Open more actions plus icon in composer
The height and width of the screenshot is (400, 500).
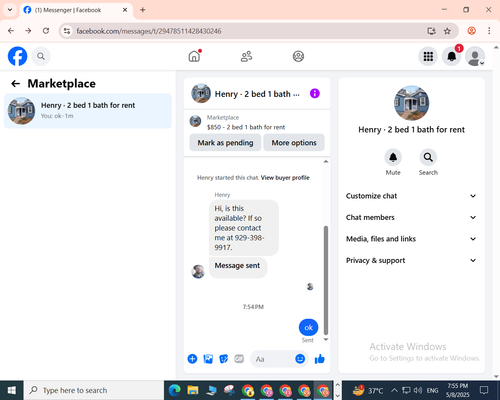[192, 359]
